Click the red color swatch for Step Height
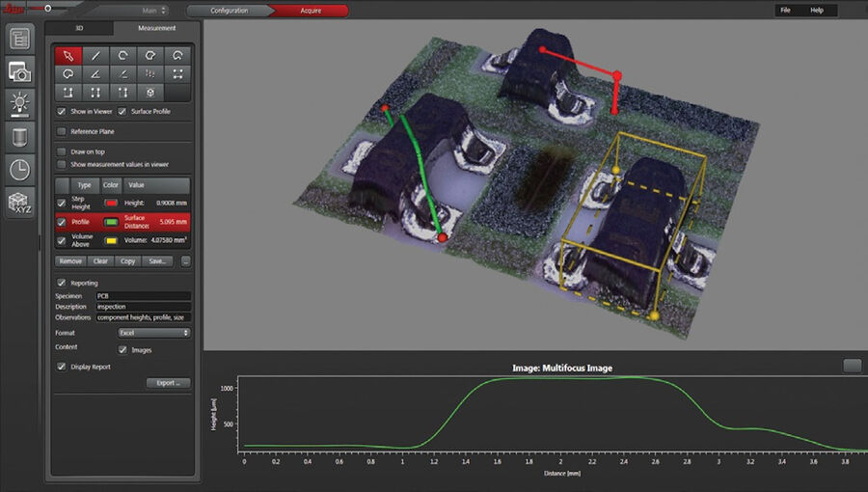Viewport: 868px width, 492px height. coord(111,204)
